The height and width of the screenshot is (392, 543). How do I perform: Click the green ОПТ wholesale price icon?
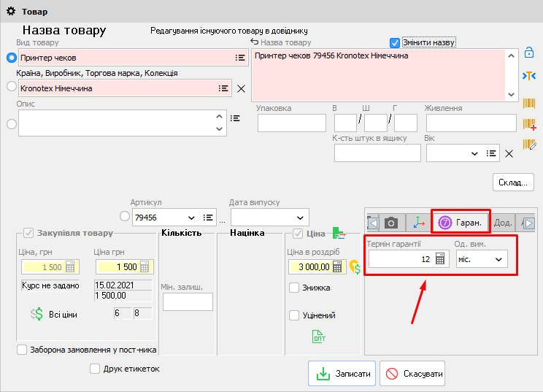click(318, 337)
